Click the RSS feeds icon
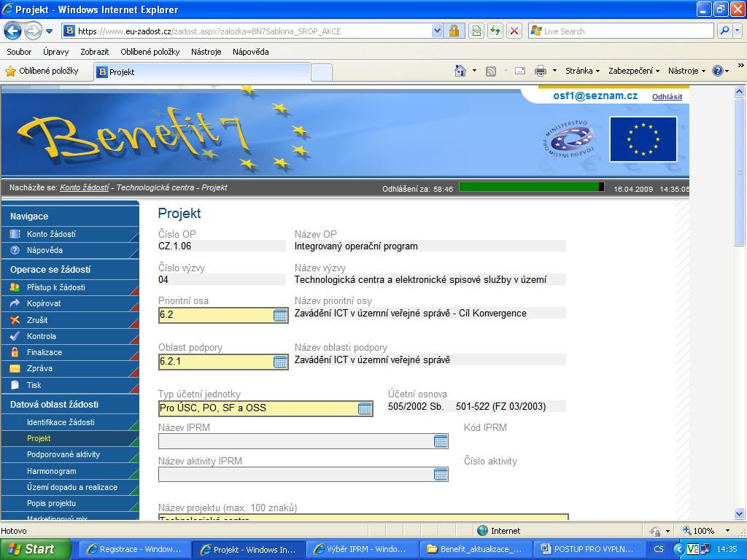Image resolution: width=747 pixels, height=560 pixels. (x=491, y=71)
